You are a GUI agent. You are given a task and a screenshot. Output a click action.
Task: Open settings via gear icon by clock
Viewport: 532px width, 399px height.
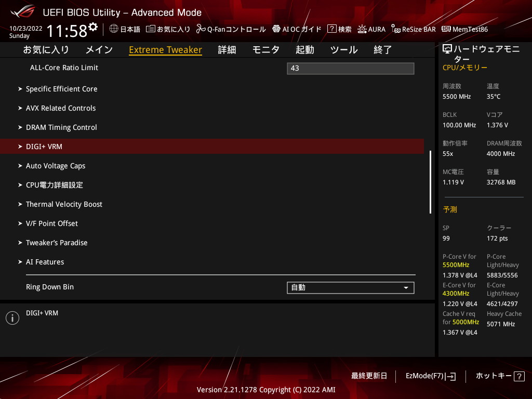click(x=94, y=27)
